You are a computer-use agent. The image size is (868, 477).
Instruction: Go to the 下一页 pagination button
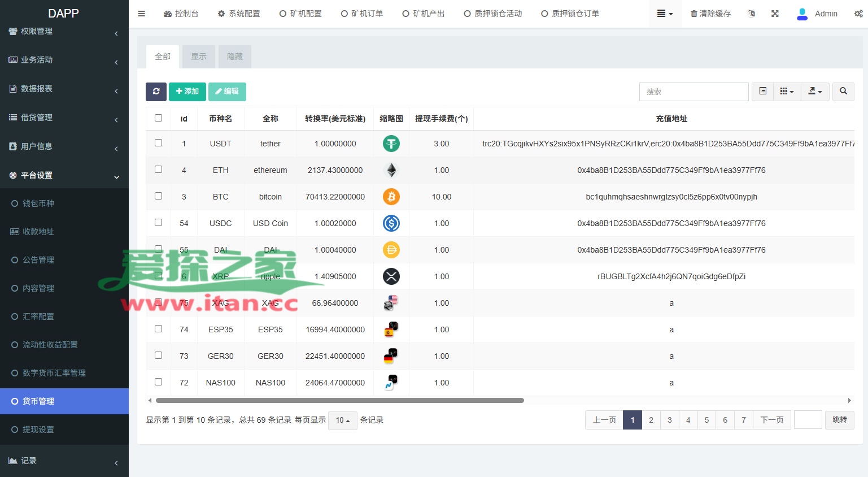click(x=772, y=420)
